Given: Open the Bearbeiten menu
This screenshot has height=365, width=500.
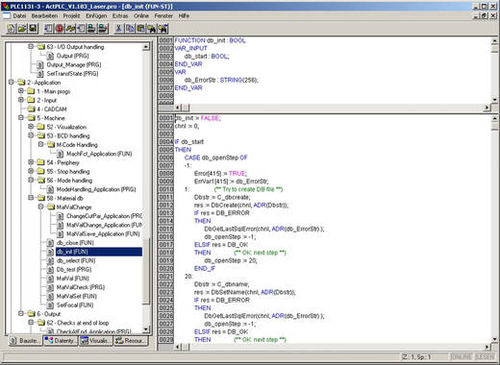Looking at the screenshot, I should 45,16.
